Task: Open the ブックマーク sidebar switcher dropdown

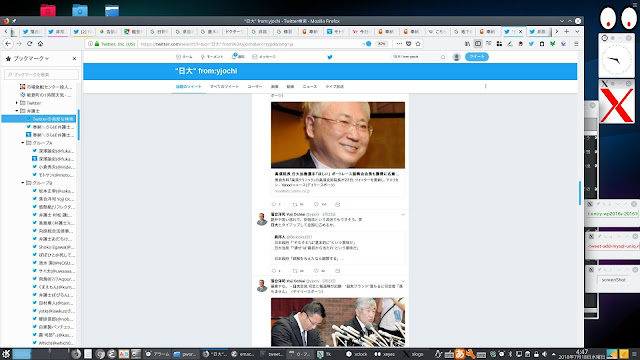Action: click(31, 59)
